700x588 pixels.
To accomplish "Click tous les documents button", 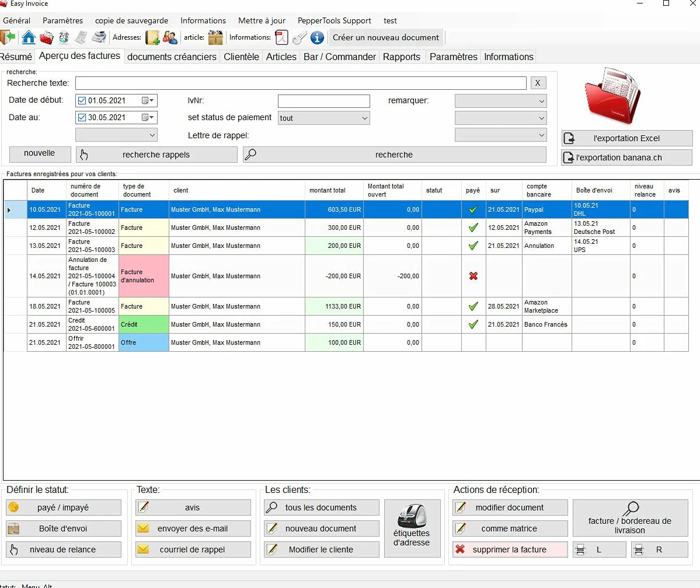I will (x=322, y=508).
